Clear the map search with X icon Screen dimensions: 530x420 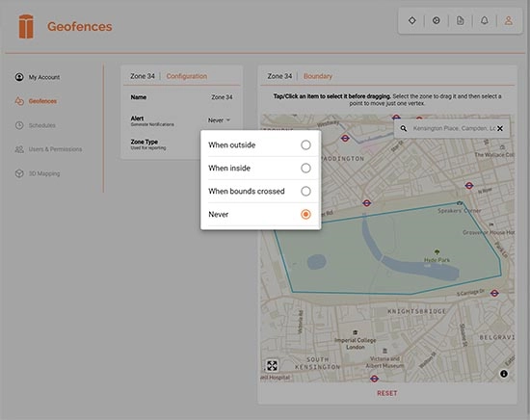click(x=500, y=128)
